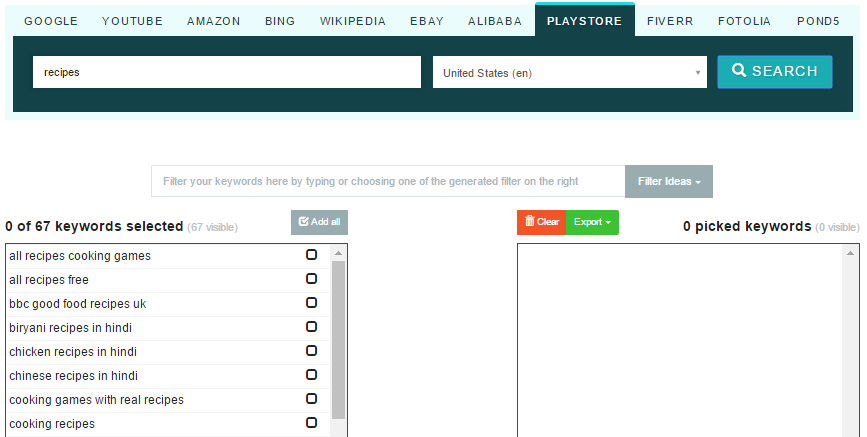Select 'bbc good food recipes uk' checkbox
Image resolution: width=867 pixels, height=437 pixels.
311,303
